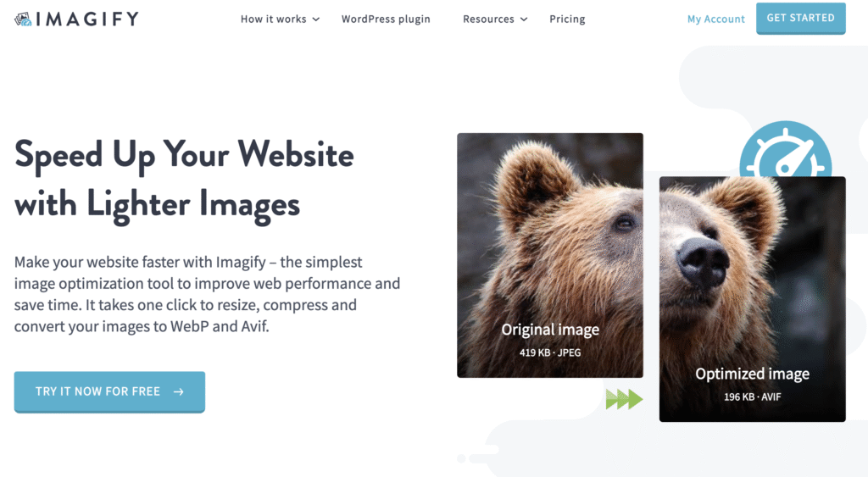Select the Original image bear thumbnail
The width and height of the screenshot is (868, 477).
[x=549, y=255]
